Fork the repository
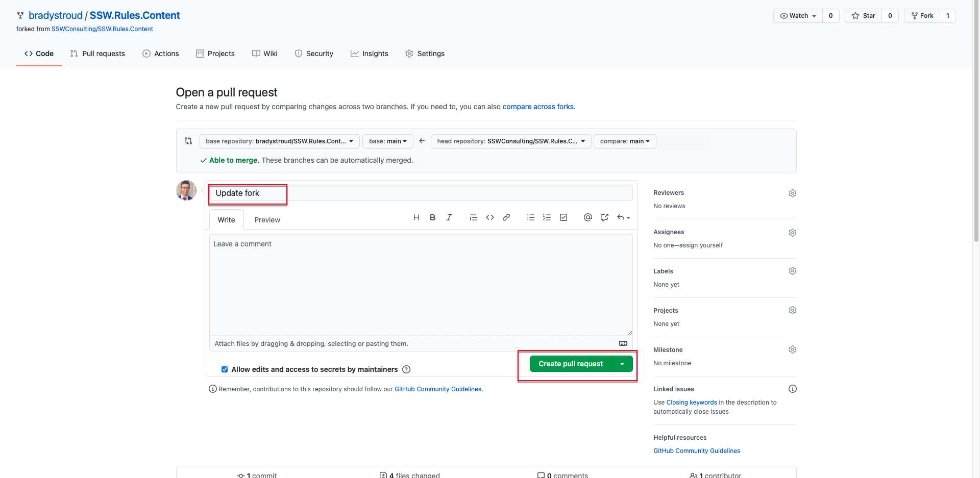The image size is (980, 478). (x=922, y=16)
